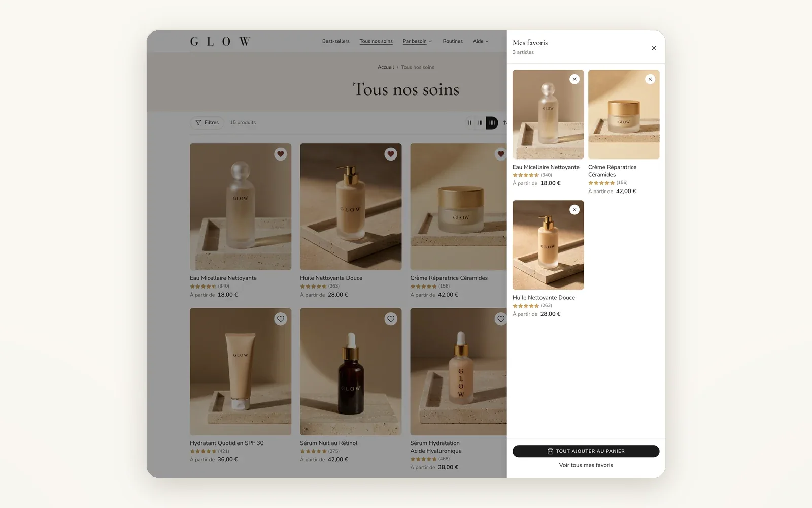Add Sérum Hydratation Acide Hyaluronique to favorites

501,319
